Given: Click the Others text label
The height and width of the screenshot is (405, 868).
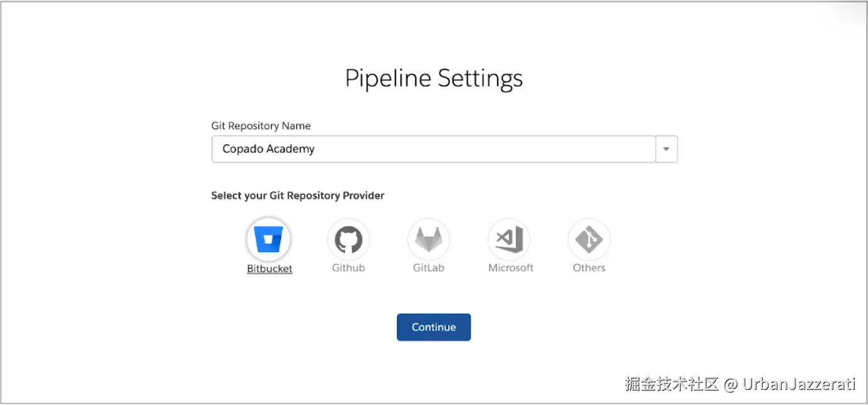Looking at the screenshot, I should pos(589,268).
